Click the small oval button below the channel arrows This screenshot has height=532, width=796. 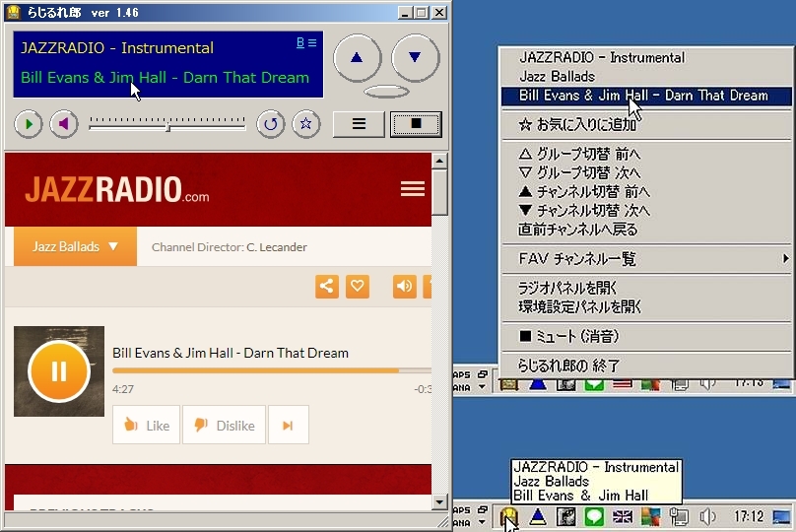pos(386,92)
